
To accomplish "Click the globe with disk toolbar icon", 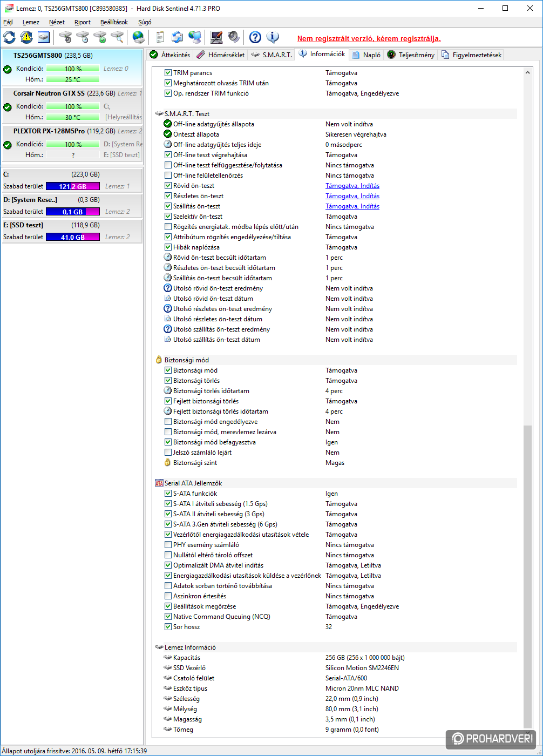I will tap(139, 37).
